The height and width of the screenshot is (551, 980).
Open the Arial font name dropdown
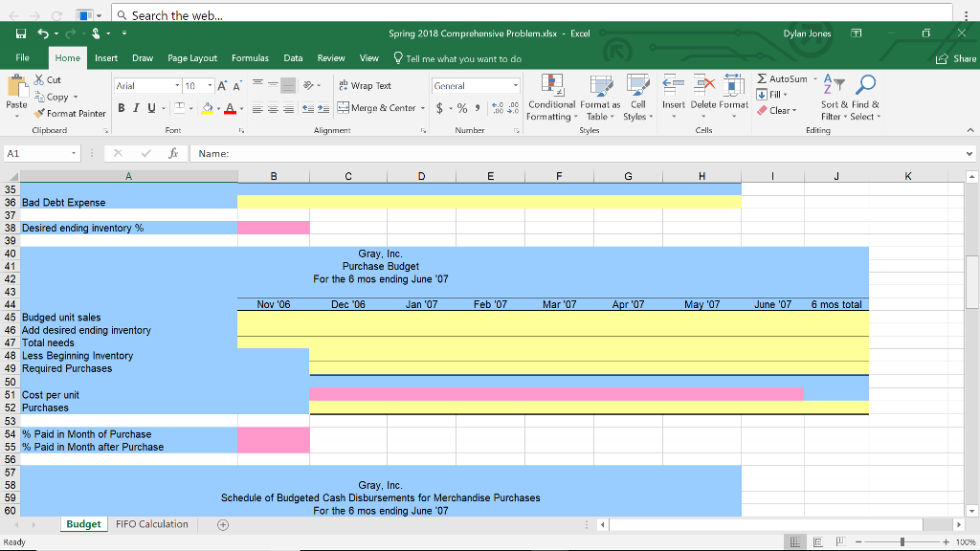click(177, 85)
